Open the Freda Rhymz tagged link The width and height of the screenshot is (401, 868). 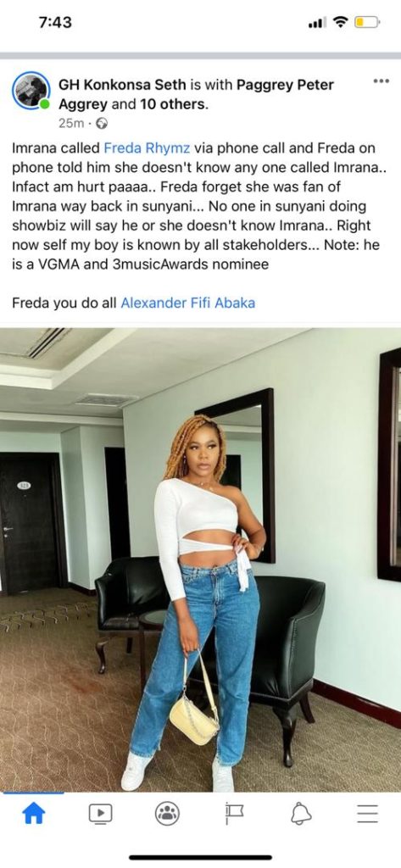click(147, 147)
